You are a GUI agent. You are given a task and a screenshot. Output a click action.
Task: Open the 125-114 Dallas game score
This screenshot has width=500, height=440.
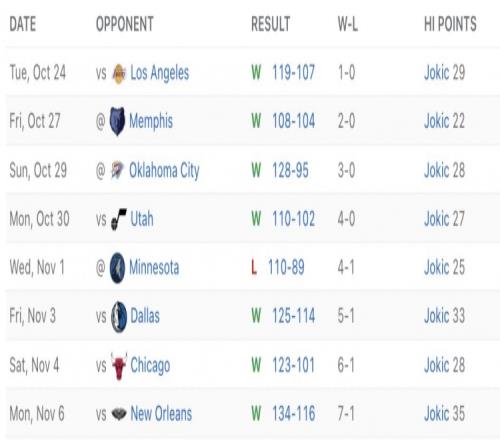(x=293, y=316)
